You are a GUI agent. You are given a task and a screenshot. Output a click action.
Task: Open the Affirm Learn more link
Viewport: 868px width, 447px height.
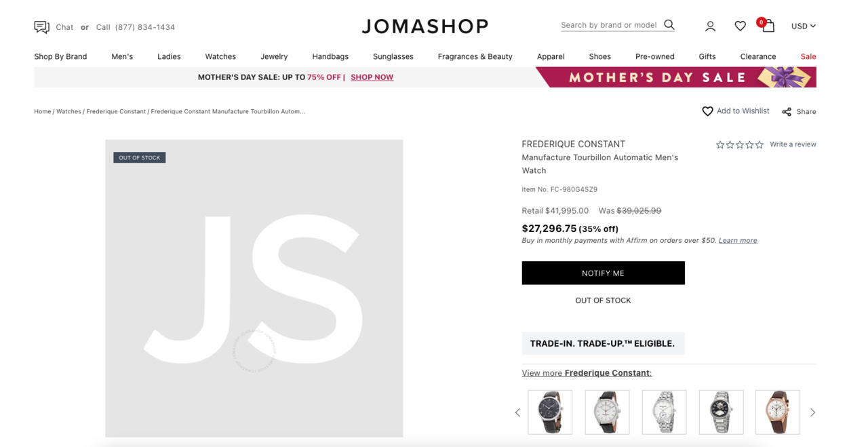click(x=738, y=241)
